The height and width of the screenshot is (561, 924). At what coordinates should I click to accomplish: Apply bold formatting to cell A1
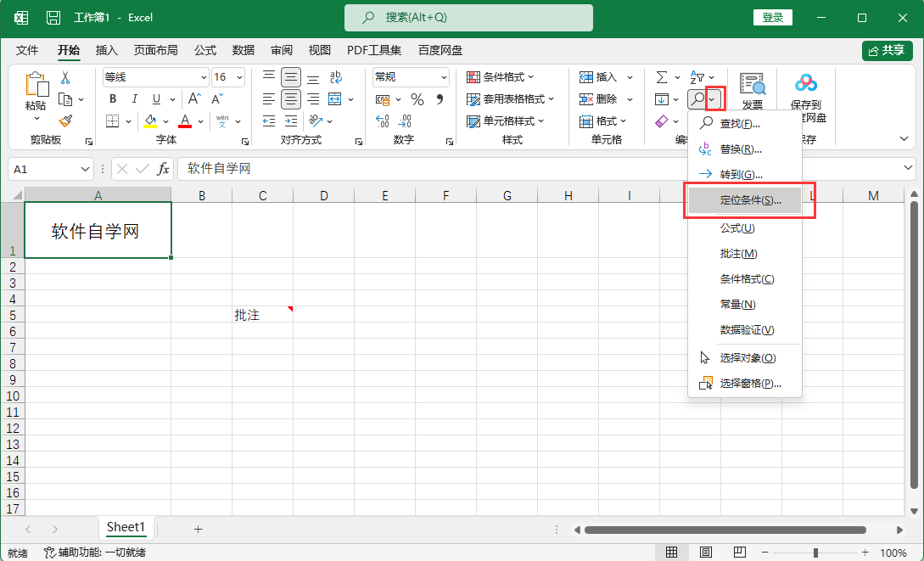[x=112, y=98]
